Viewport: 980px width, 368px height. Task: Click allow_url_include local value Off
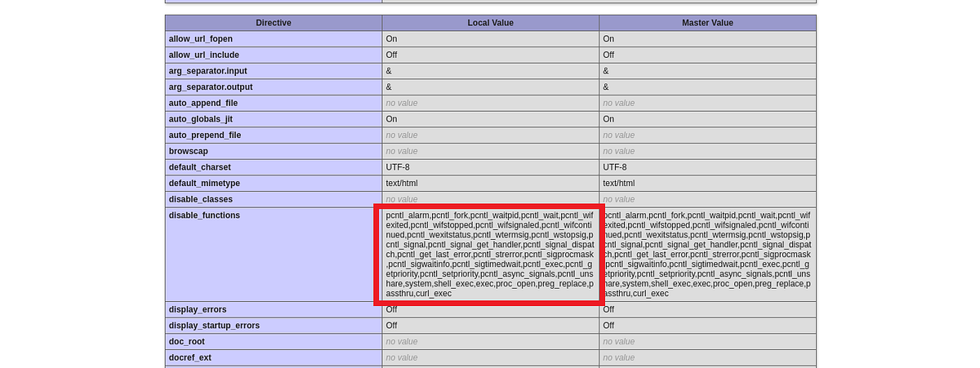[x=391, y=55]
